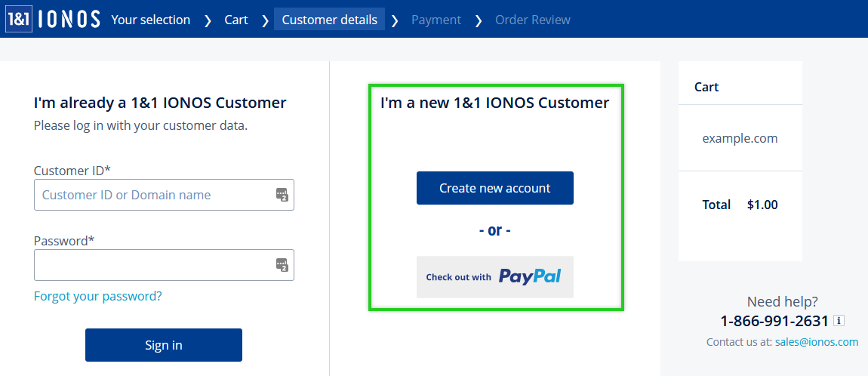Image resolution: width=868 pixels, height=376 pixels.
Task: Click the chevron right after Your selection
Action: pos(208,20)
